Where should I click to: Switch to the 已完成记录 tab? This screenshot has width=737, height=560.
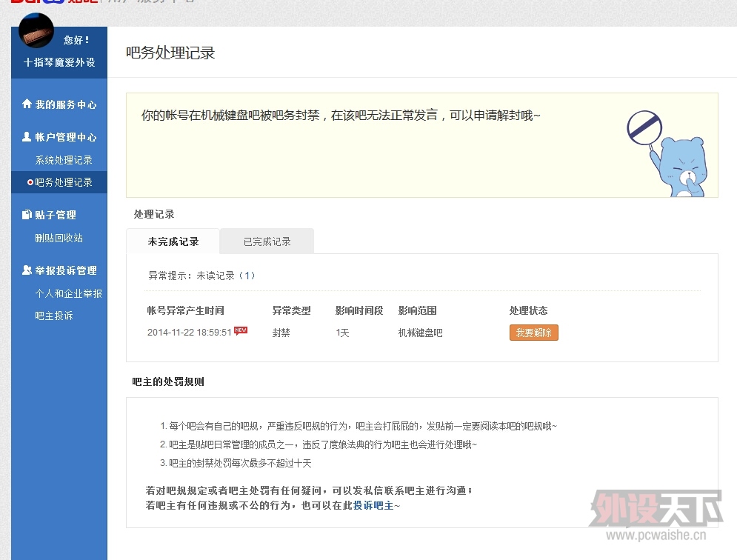267,241
